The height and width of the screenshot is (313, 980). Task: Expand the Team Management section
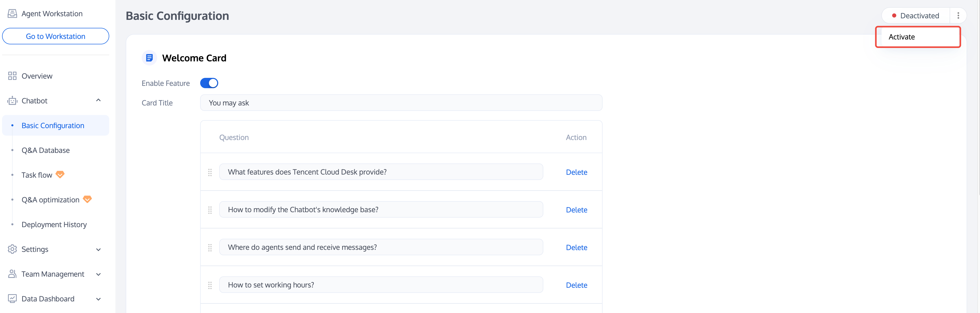[x=98, y=274]
